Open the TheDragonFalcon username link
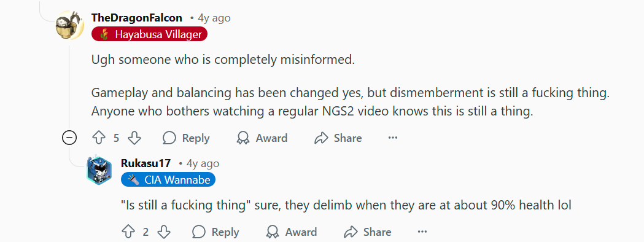Image resolution: width=644 pixels, height=242 pixels. [137, 18]
